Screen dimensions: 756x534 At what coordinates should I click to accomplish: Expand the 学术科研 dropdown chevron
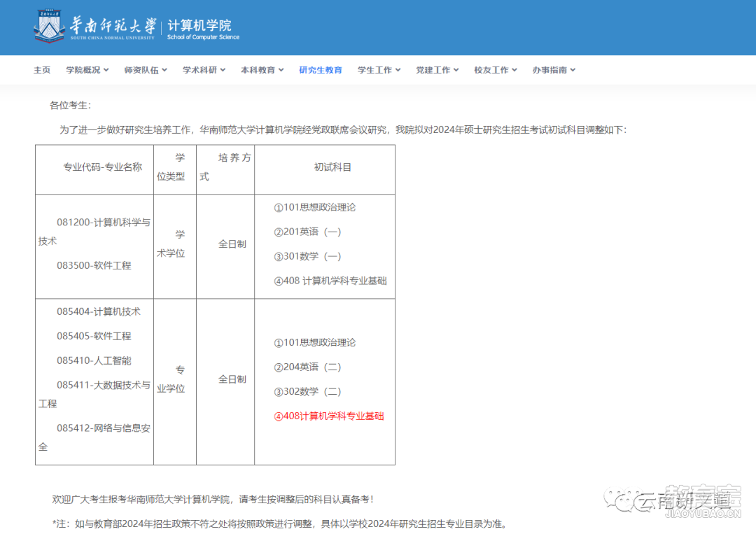click(223, 70)
